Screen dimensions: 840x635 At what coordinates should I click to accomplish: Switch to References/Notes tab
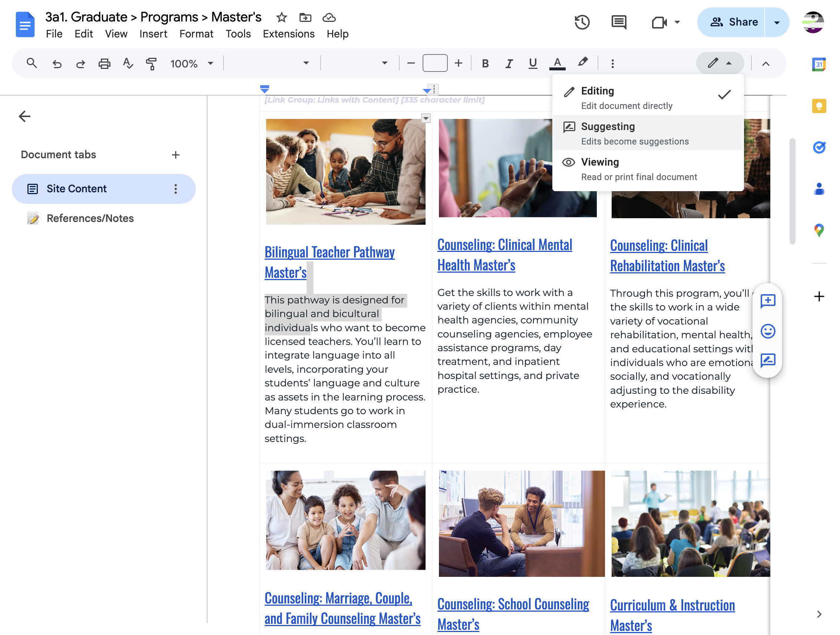(x=90, y=218)
